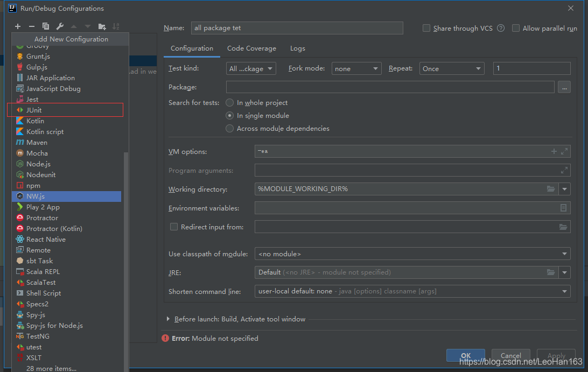Choose Play 2 App from the list

point(67,207)
